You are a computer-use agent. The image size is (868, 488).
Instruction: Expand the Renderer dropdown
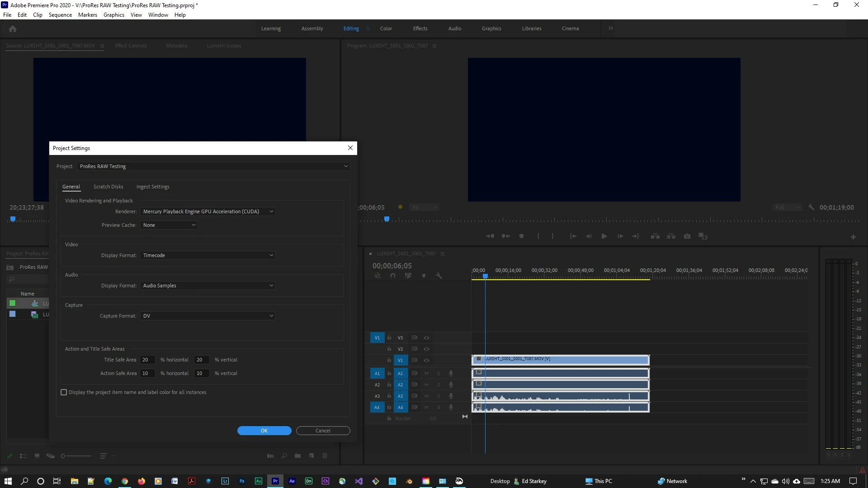click(208, 211)
